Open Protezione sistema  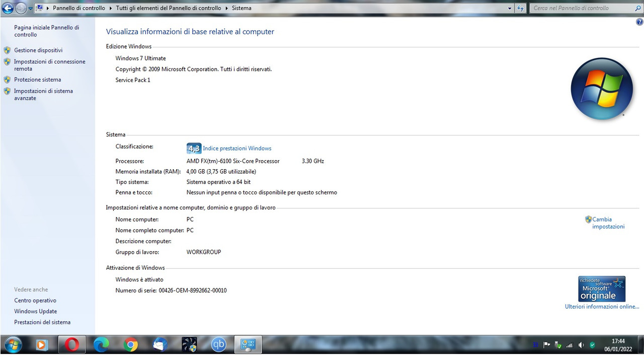(38, 80)
